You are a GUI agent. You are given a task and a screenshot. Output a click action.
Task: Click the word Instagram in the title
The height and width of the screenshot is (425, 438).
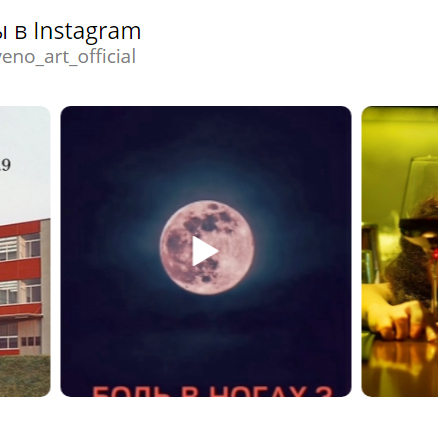pos(87,31)
